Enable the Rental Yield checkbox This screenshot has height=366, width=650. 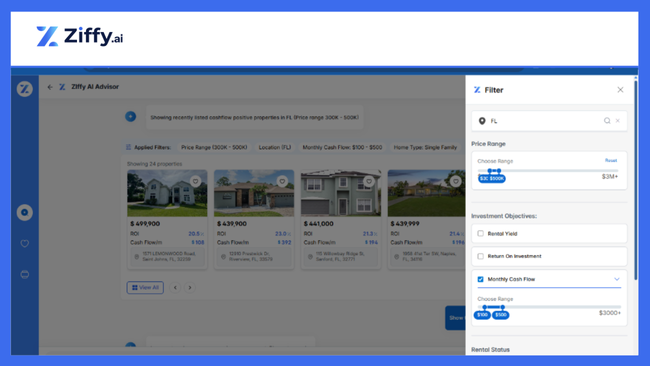480,233
